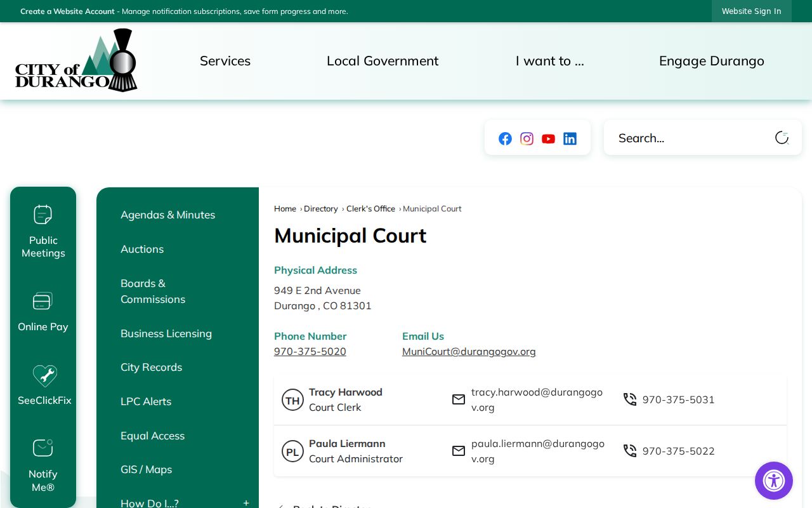Click the City of Durango logo

76,61
